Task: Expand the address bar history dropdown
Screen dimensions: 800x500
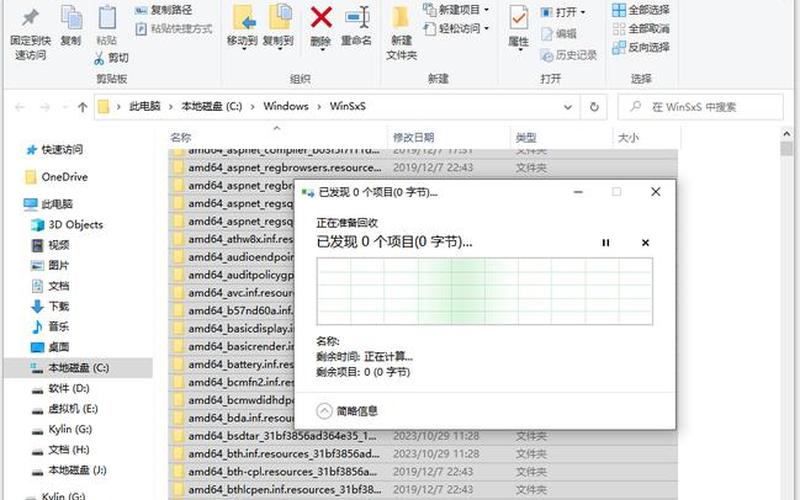Action: pos(568,107)
